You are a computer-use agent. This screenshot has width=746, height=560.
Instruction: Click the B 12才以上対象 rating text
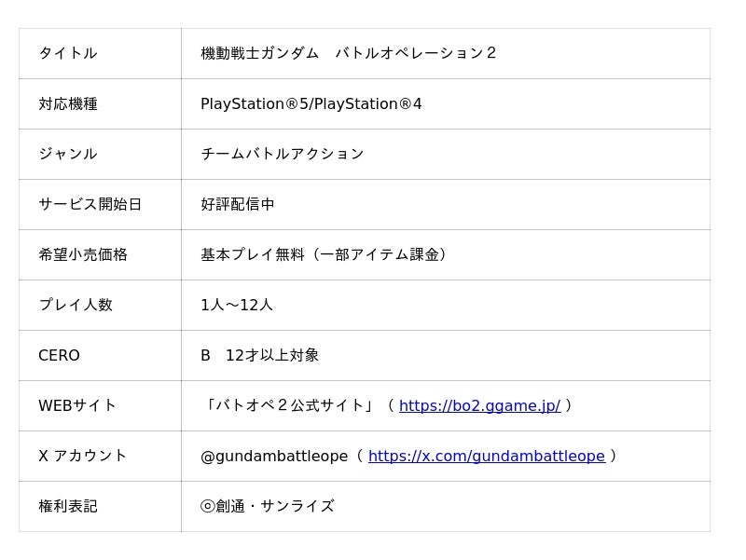pyautogui.click(x=259, y=355)
